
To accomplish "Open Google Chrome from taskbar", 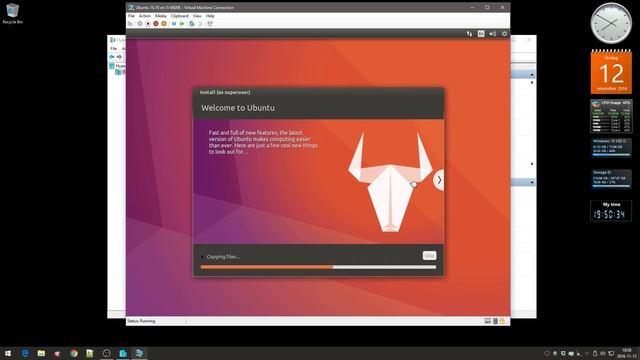I will (x=73, y=353).
